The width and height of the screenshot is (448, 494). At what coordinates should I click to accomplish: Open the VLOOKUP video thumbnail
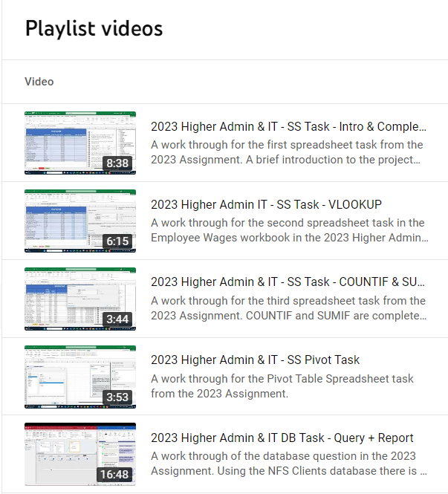click(x=80, y=221)
